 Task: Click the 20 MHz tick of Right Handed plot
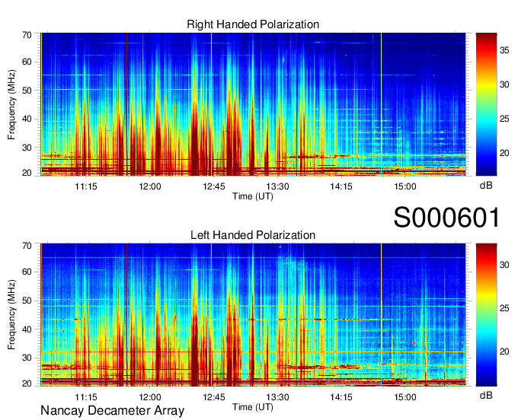coord(27,173)
